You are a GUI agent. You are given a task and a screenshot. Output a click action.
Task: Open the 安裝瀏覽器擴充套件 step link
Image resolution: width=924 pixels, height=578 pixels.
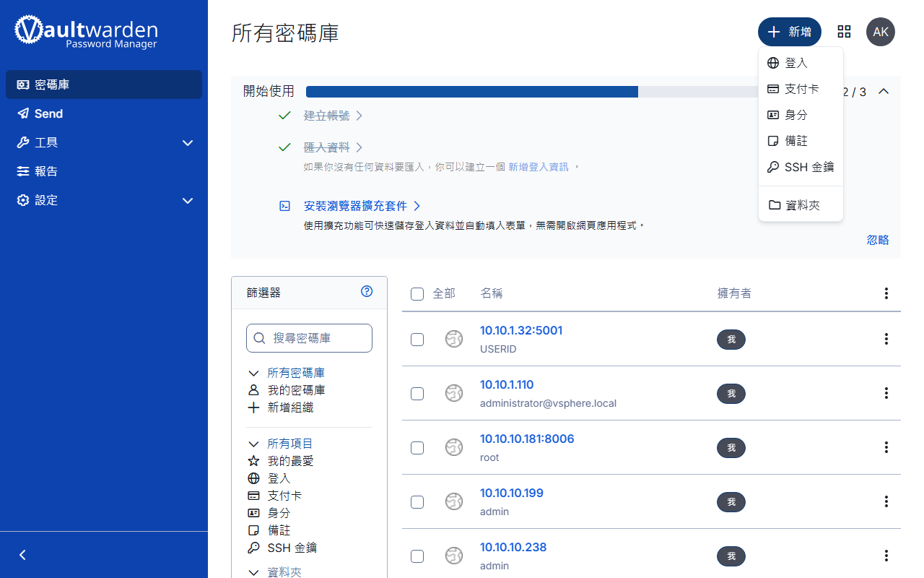coord(362,206)
